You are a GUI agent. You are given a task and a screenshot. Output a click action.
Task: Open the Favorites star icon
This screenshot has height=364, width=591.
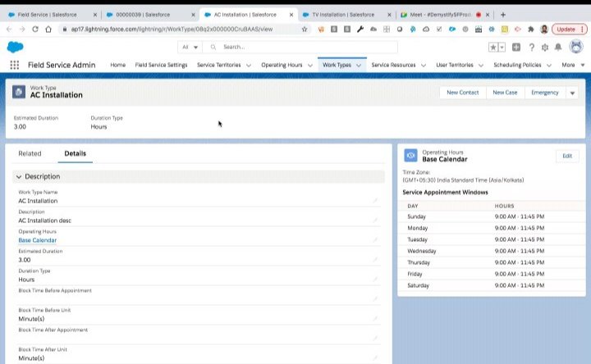[492, 47]
